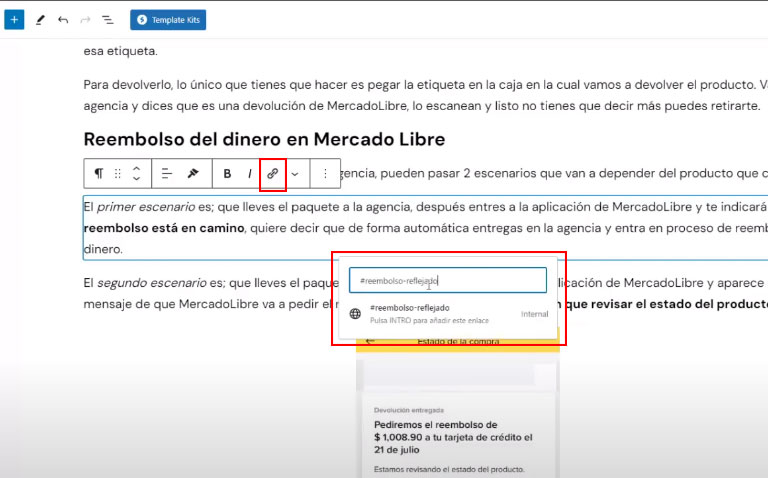768x478 pixels.
Task: Undo the last change
Action: (x=63, y=20)
